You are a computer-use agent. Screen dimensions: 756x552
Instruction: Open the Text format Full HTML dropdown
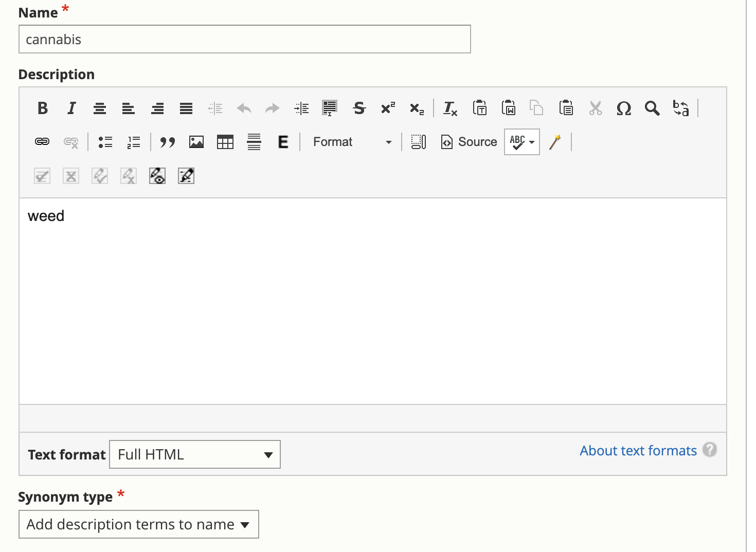pyautogui.click(x=195, y=454)
